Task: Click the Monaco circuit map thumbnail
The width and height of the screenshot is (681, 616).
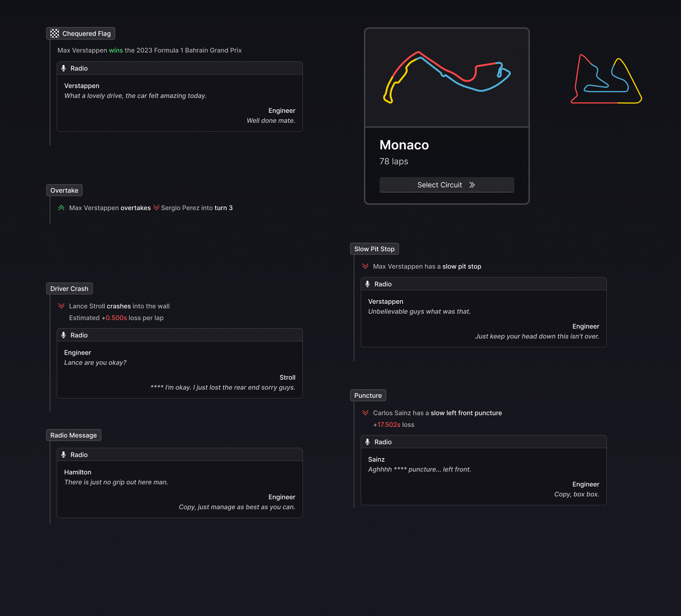Action: [447, 77]
